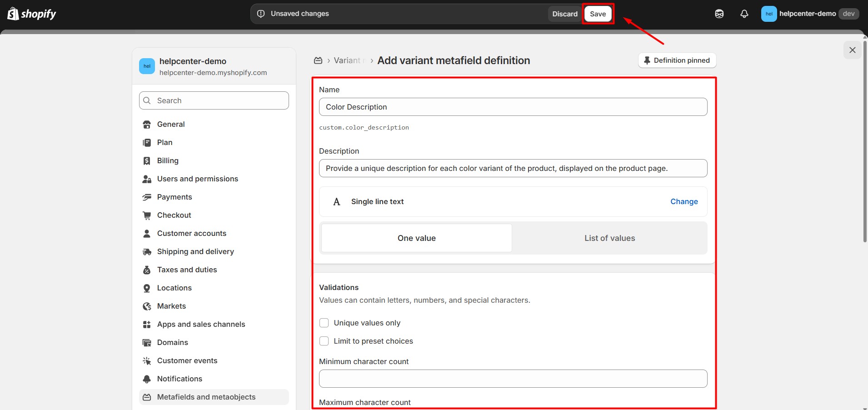Save the metafield definition

tap(598, 14)
